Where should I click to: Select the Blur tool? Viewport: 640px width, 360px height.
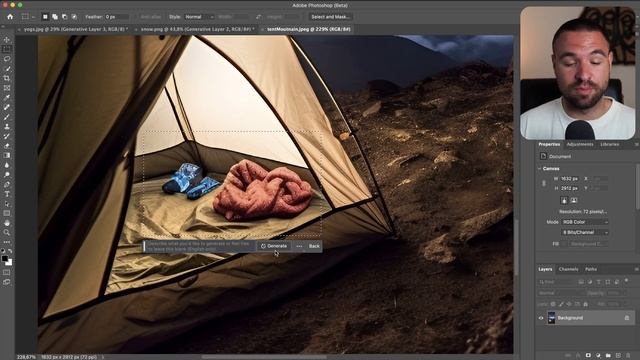pyautogui.click(x=7, y=165)
